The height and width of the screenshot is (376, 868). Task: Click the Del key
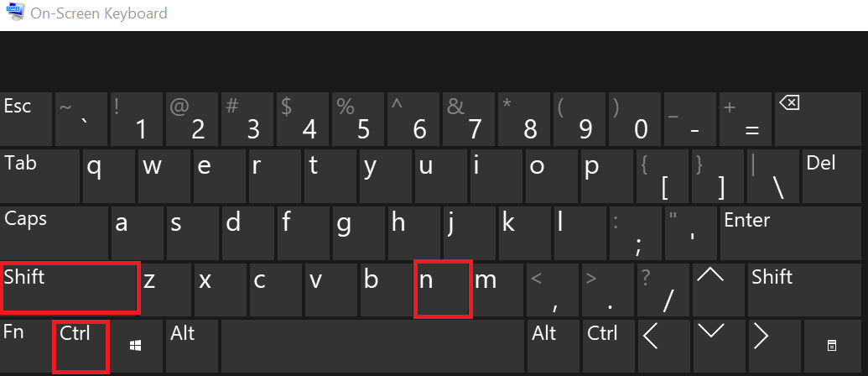click(x=834, y=176)
